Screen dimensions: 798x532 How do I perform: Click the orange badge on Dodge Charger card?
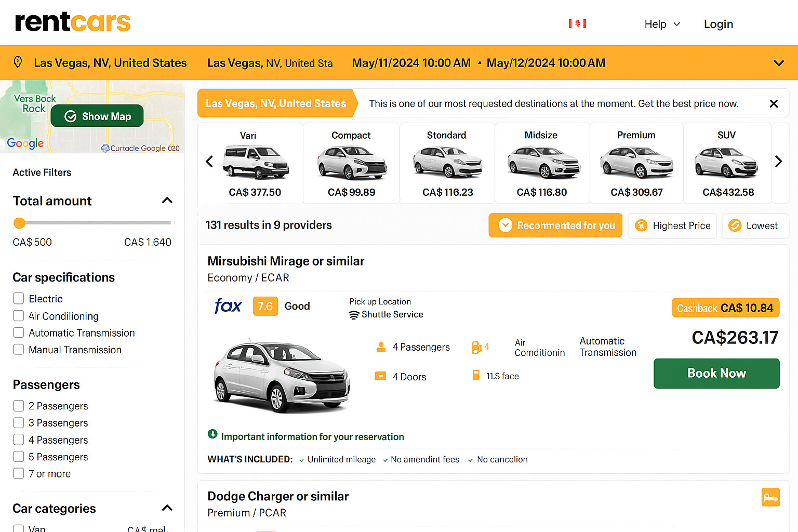click(770, 497)
